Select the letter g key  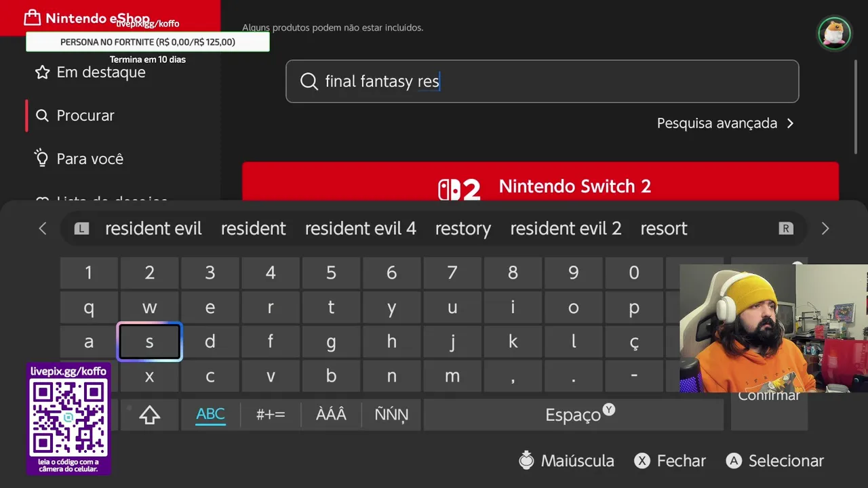331,342
